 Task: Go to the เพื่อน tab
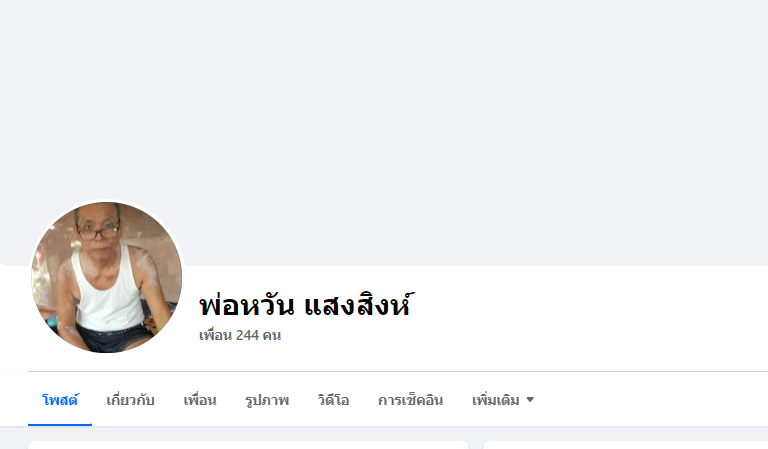(200, 400)
